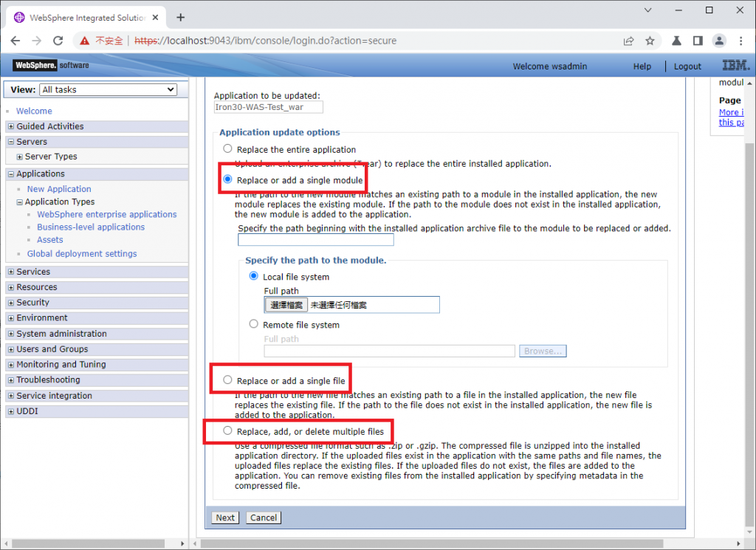Viewport: 756px width, 550px height.
Task: Open Help in the banner
Action: tap(642, 66)
